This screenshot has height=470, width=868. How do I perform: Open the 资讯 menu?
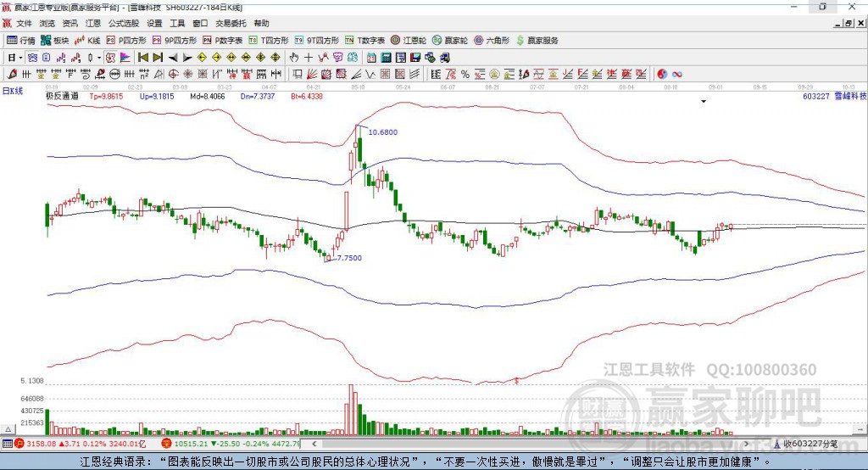[70, 23]
